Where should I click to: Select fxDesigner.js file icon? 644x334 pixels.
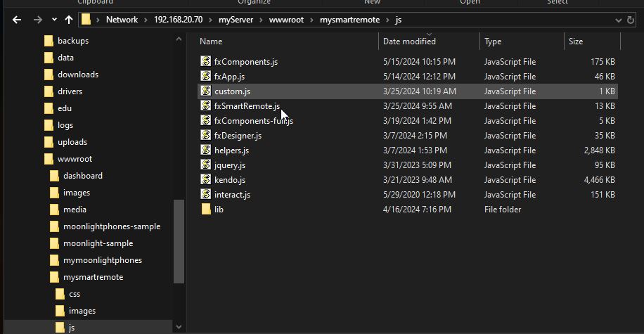click(206, 135)
